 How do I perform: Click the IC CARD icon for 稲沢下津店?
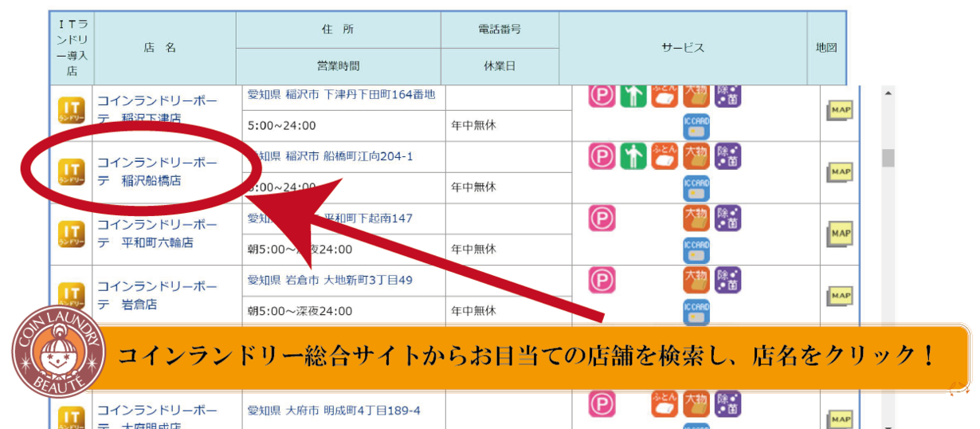click(696, 126)
